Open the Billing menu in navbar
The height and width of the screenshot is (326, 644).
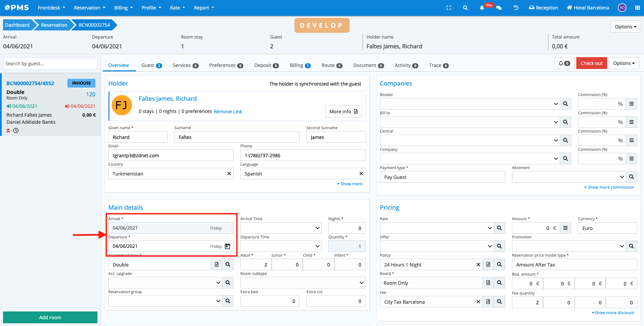pyautogui.click(x=123, y=8)
